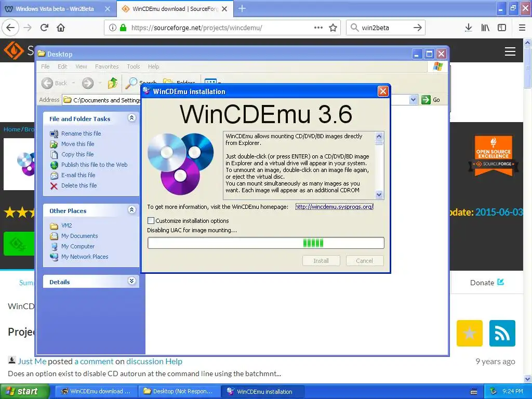Open a new browser tab

coord(242,8)
